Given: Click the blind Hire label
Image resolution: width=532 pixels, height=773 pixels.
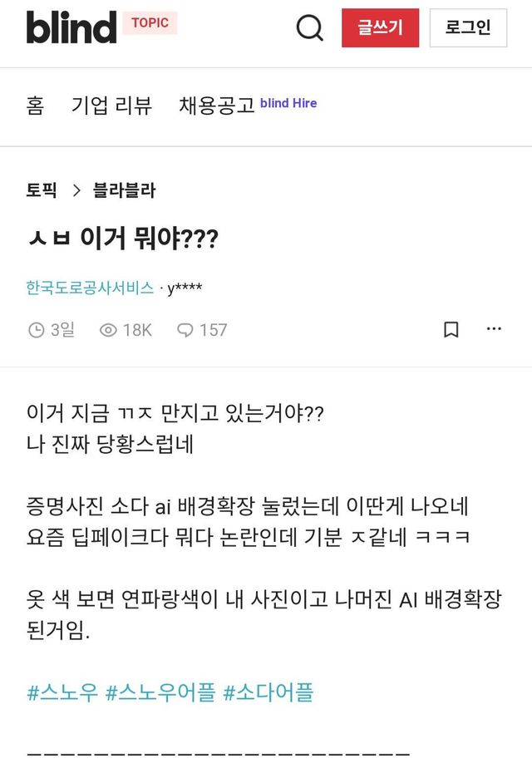Looking at the screenshot, I should click(288, 104).
